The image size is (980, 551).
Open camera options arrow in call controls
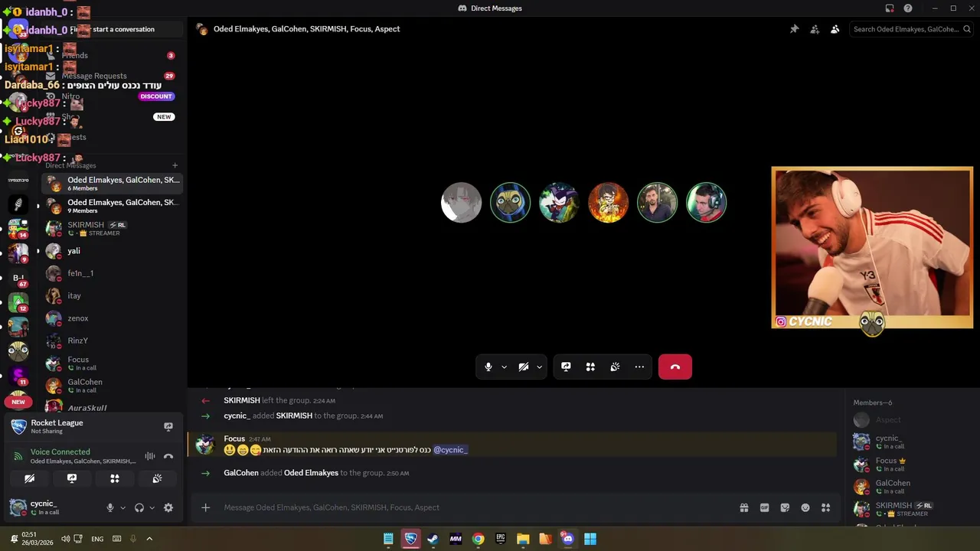[x=539, y=367]
